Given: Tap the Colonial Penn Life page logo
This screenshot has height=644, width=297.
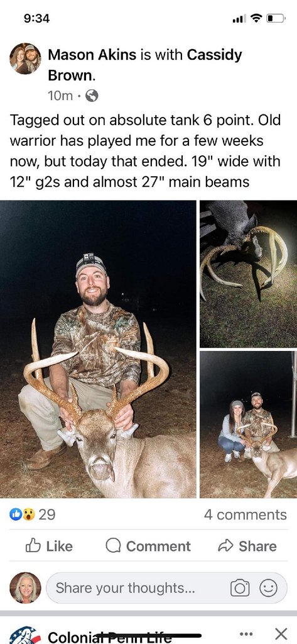Looking at the screenshot, I should (26, 635).
